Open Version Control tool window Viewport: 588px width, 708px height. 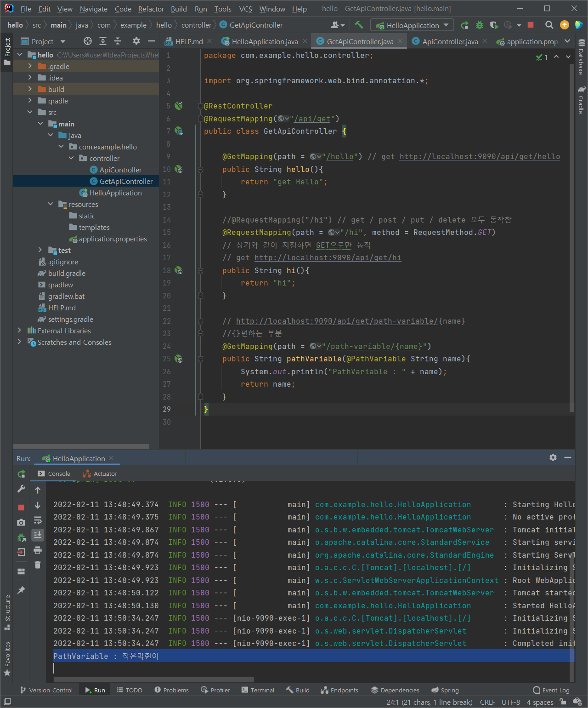pos(46,690)
